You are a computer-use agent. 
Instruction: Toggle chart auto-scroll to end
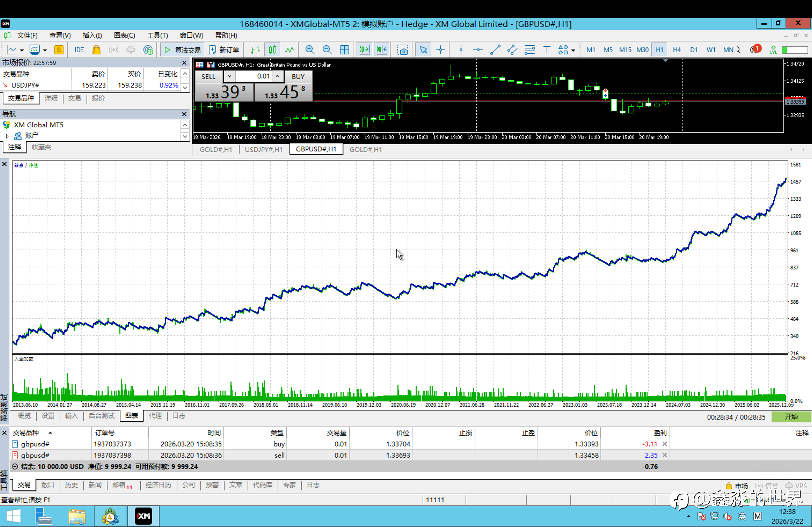tap(364, 50)
